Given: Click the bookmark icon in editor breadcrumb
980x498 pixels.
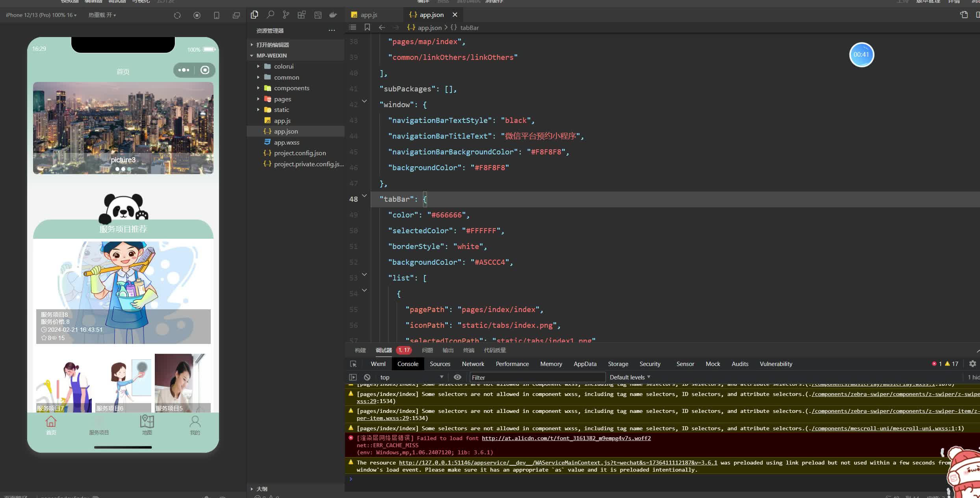Looking at the screenshot, I should (367, 27).
